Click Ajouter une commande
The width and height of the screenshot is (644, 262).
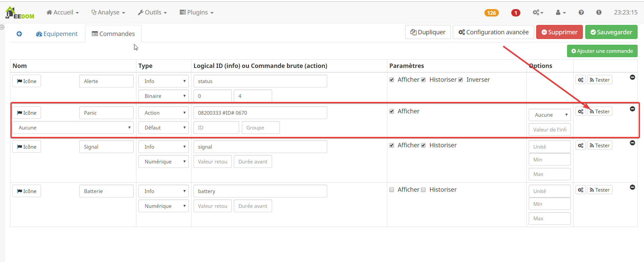[602, 51]
